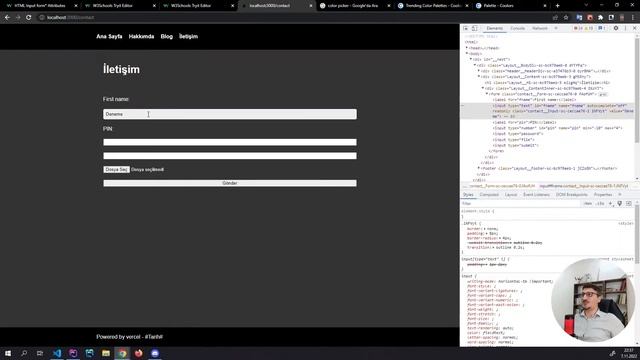Collapse the head element node
This screenshot has width=640, height=360.
(467, 48)
